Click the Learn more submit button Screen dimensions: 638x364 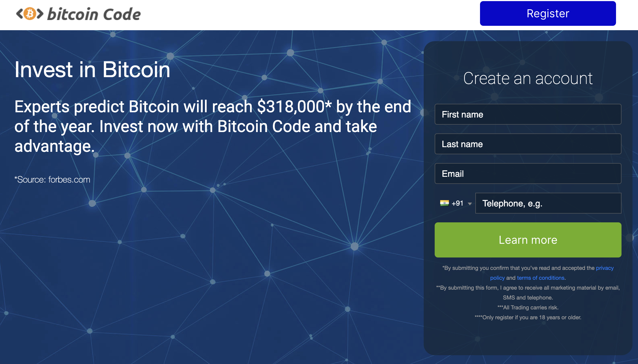(x=528, y=240)
